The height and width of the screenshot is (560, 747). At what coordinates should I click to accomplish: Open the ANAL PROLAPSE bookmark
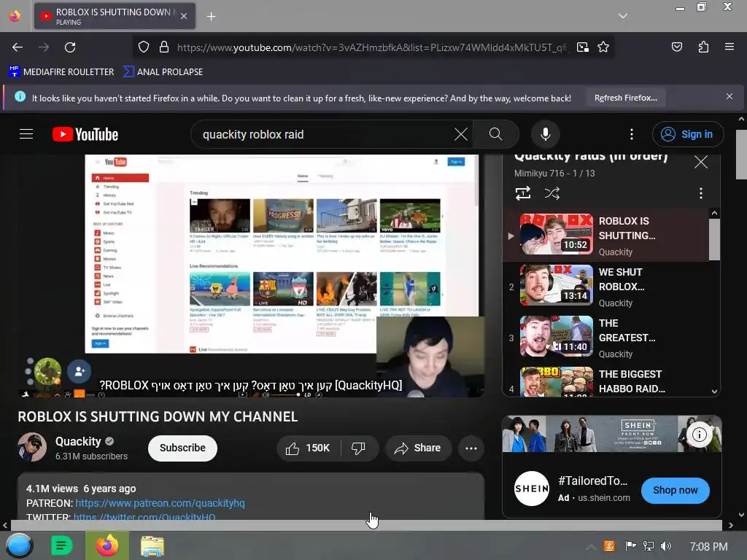[x=163, y=72]
